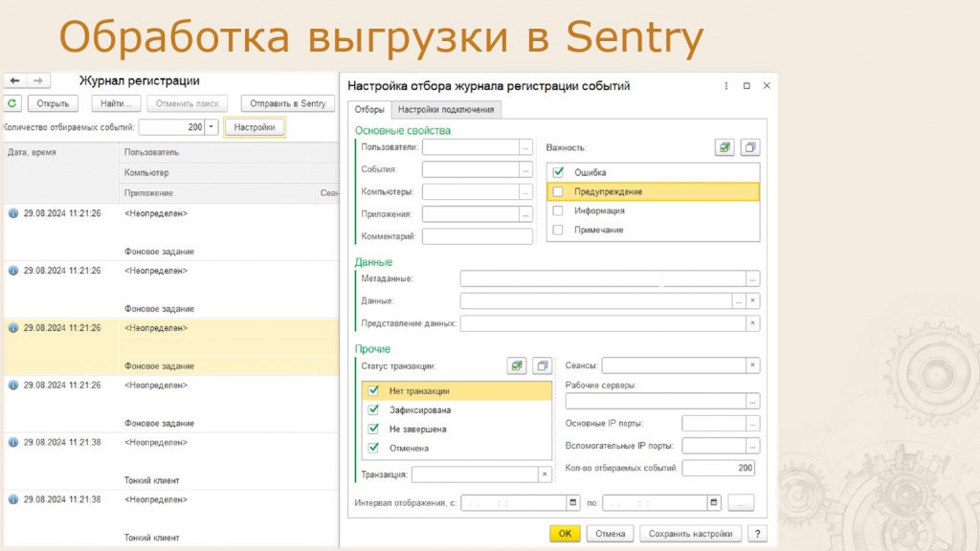
Task: Open the Настройки button
Action: [255, 127]
